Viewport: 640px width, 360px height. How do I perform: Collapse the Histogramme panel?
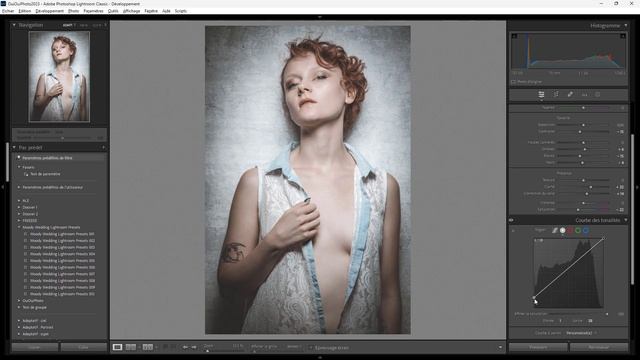(x=626, y=26)
